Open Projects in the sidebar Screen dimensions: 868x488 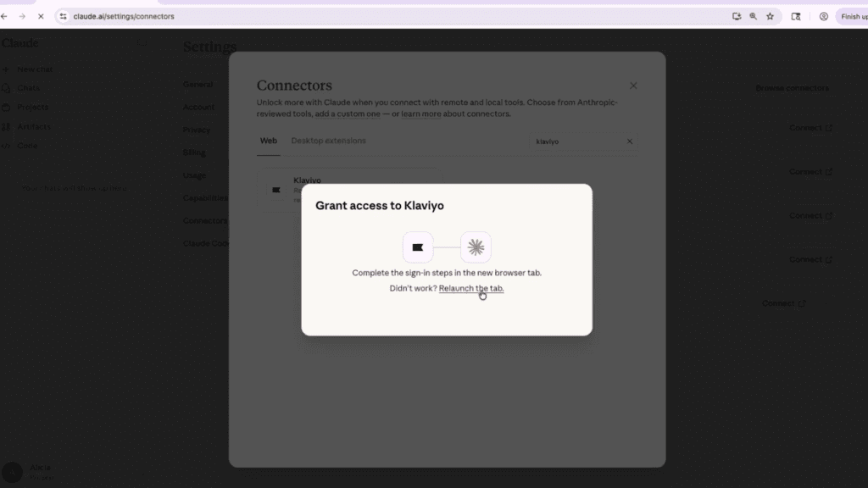(33, 107)
